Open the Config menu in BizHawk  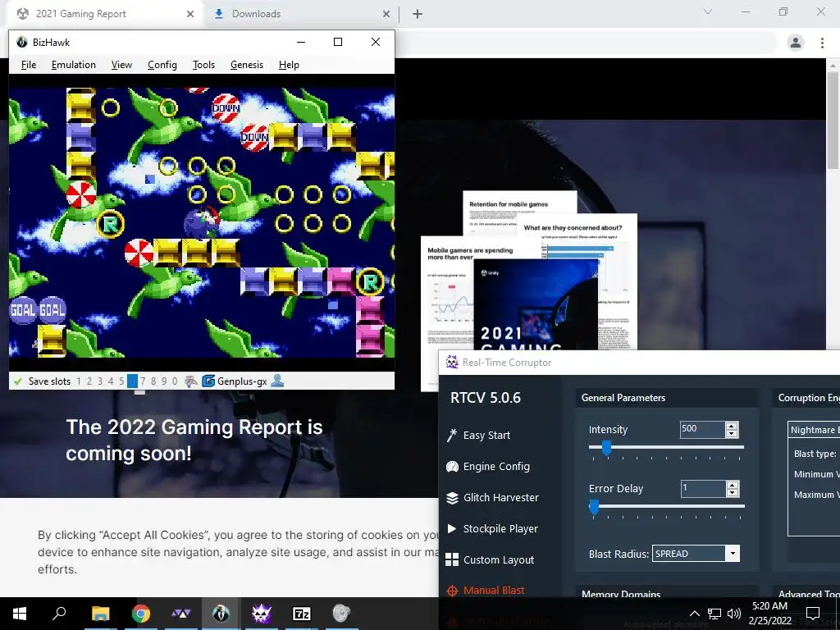[x=162, y=65]
